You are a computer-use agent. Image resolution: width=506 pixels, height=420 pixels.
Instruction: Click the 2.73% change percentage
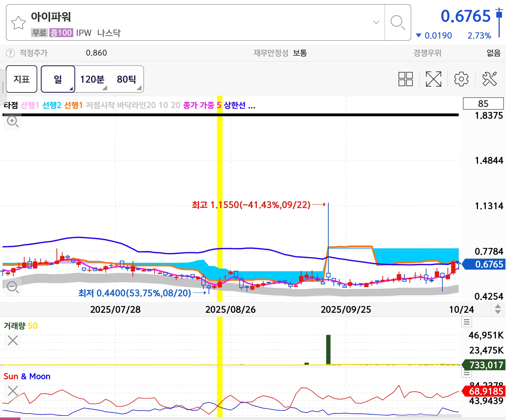pos(479,35)
